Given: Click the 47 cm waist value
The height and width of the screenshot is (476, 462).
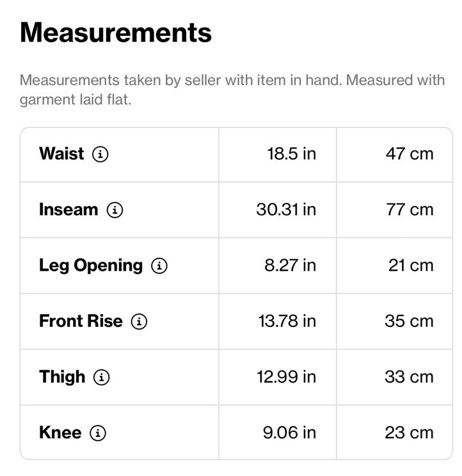Looking at the screenshot, I should pos(410,154).
